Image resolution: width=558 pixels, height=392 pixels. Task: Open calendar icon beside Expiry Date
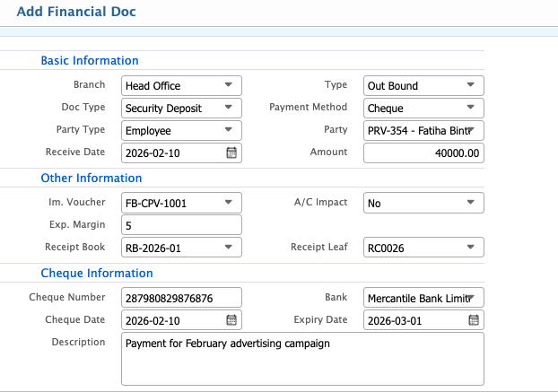tap(474, 320)
